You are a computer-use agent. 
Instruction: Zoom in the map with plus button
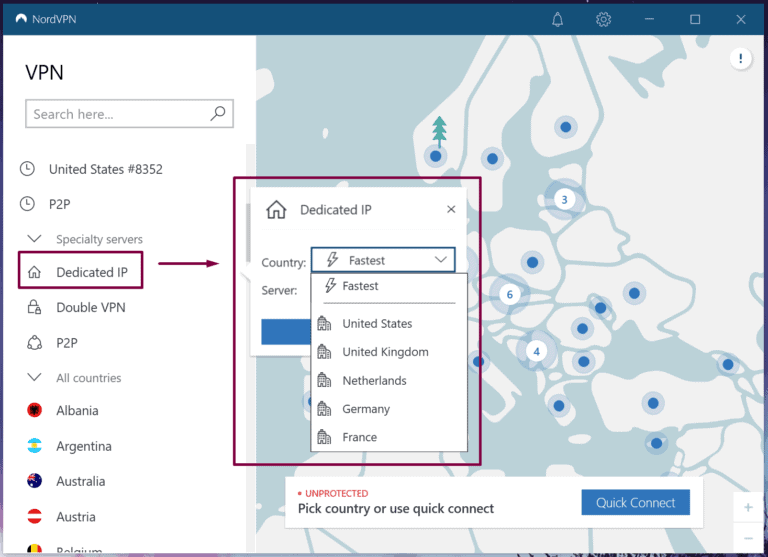pyautogui.click(x=748, y=507)
